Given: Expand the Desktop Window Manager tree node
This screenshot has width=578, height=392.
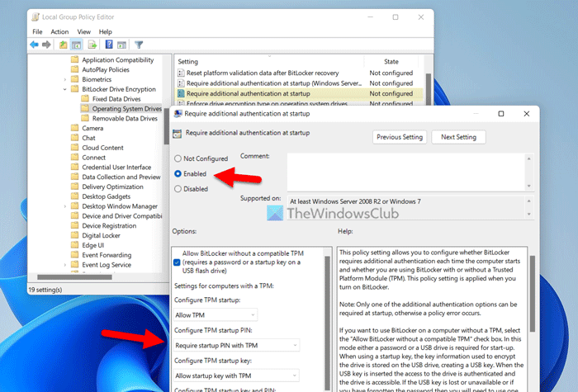Looking at the screenshot, I should coord(65,206).
